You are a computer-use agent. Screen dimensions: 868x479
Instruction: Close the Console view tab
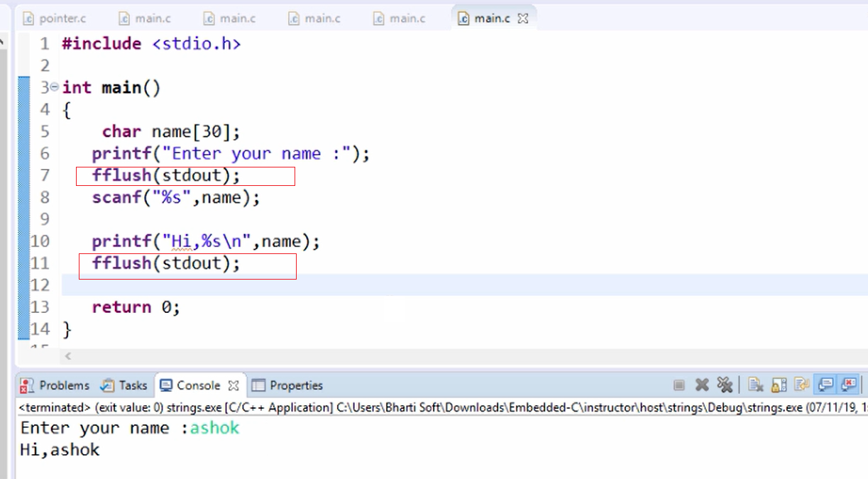coord(234,386)
